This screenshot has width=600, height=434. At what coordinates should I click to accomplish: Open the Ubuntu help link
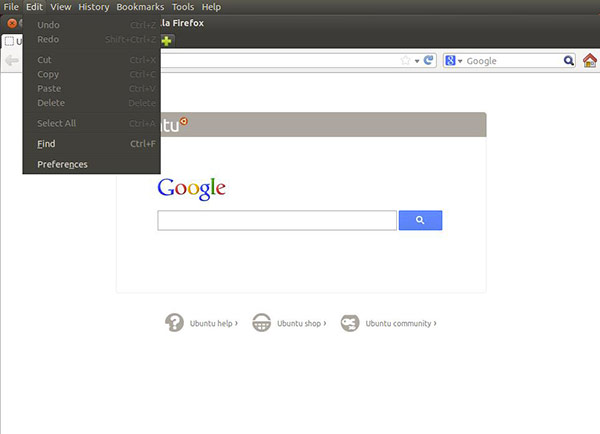pyautogui.click(x=214, y=323)
